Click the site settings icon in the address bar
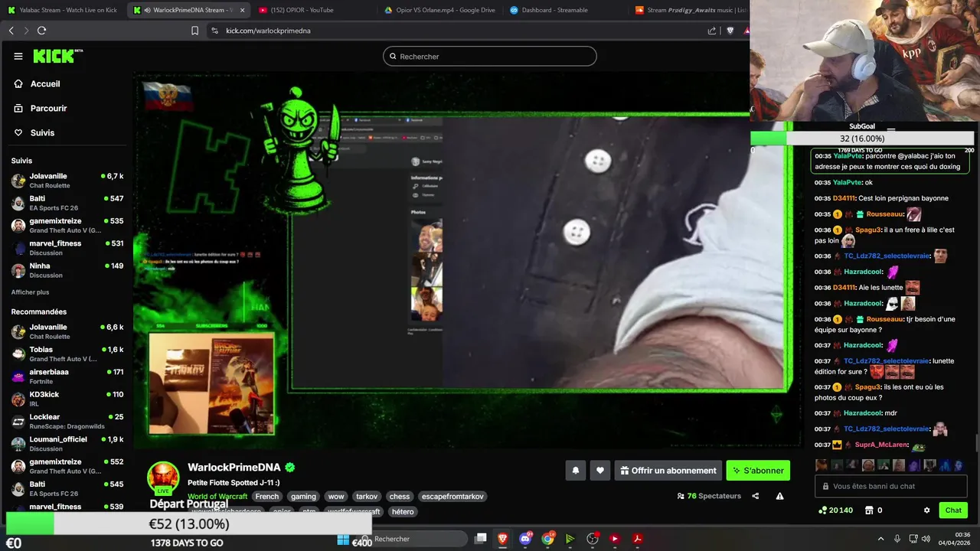The width and height of the screenshot is (980, 551). pos(214,31)
